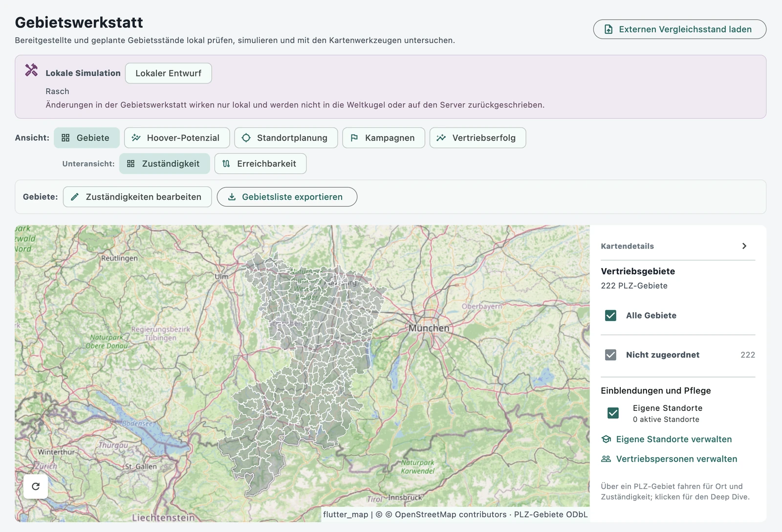The width and height of the screenshot is (782, 532).
Task: Load external comparison via Externen Vergleichsstand laden
Action: point(679,29)
